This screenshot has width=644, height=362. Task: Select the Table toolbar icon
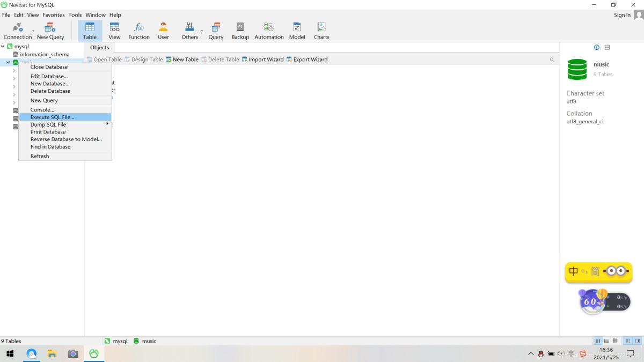click(x=90, y=31)
